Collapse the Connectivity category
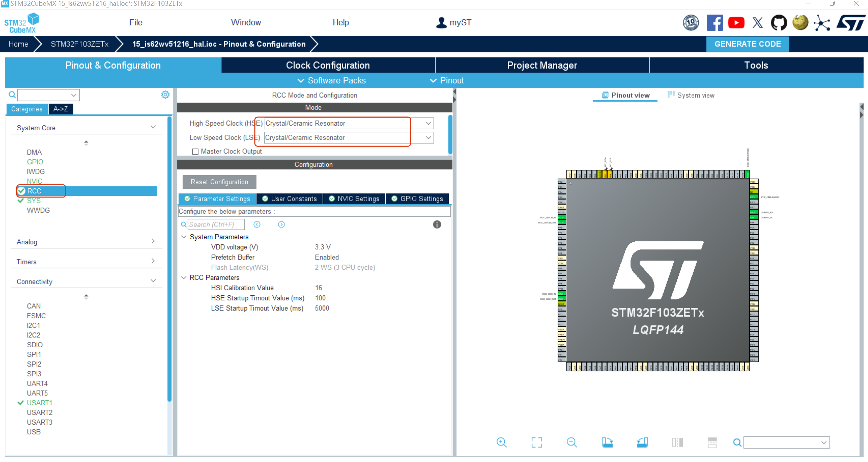The image size is (868, 462). tap(153, 281)
